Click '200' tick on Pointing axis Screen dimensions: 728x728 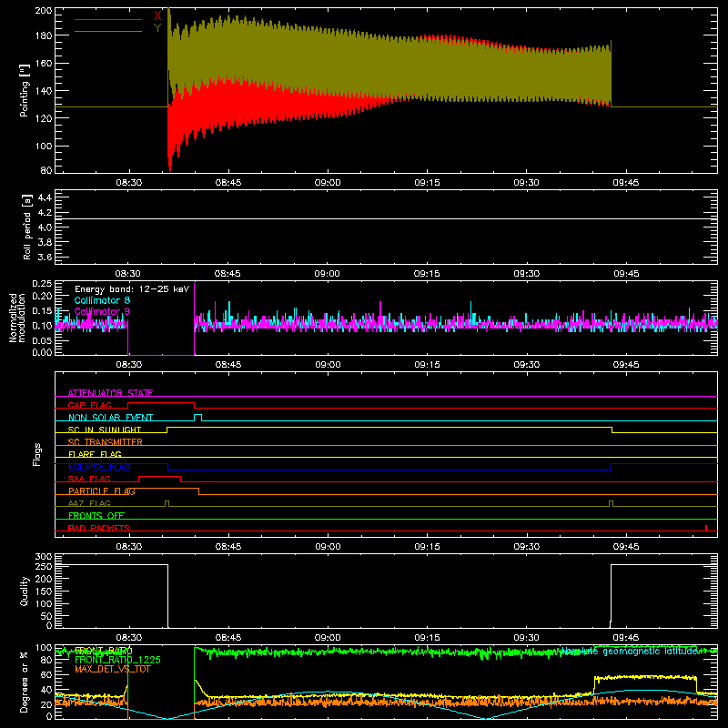pyautogui.click(x=43, y=11)
